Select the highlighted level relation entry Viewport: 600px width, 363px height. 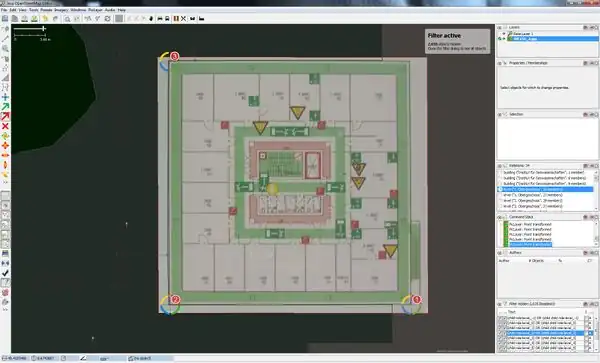[545, 189]
